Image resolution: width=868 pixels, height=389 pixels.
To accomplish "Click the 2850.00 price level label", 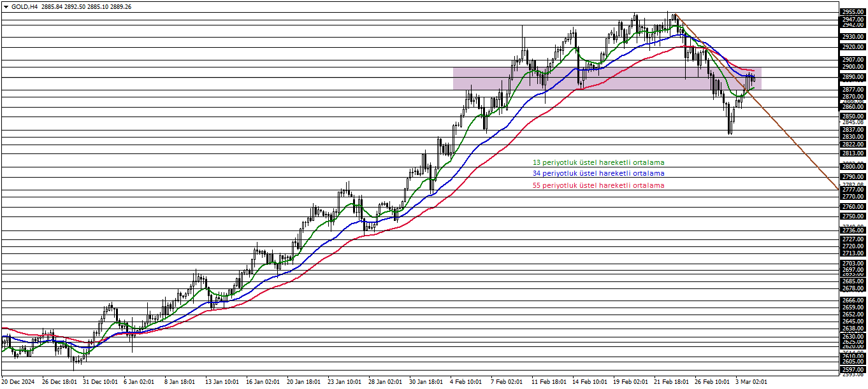I will click(853, 117).
